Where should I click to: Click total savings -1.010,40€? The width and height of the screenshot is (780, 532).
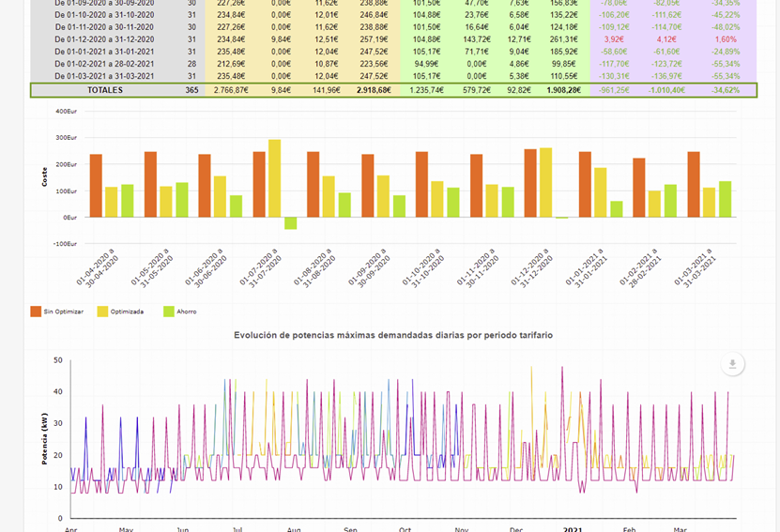pyautogui.click(x=666, y=90)
